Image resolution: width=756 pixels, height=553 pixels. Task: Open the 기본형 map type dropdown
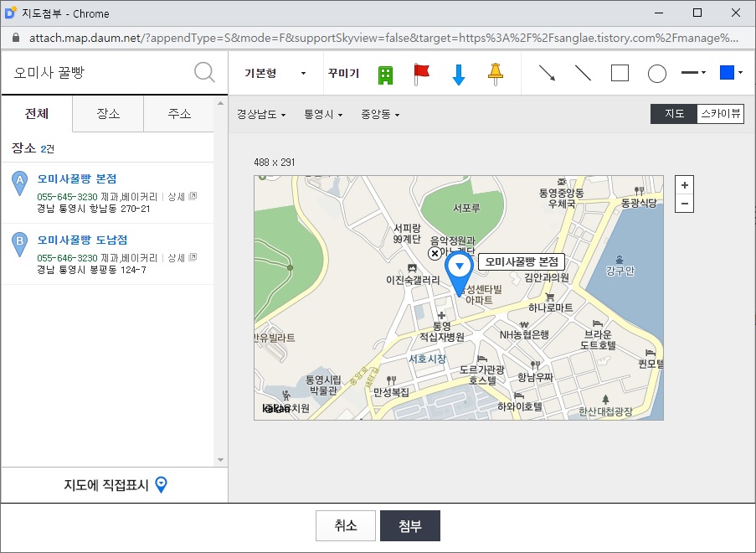click(275, 74)
